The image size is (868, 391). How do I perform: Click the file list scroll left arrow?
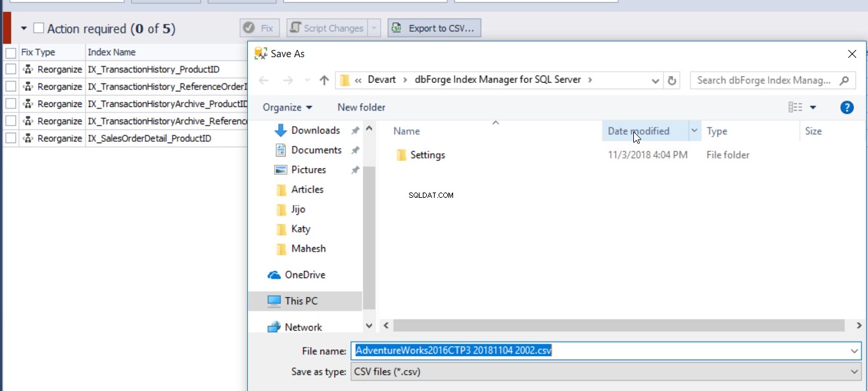coord(386,325)
